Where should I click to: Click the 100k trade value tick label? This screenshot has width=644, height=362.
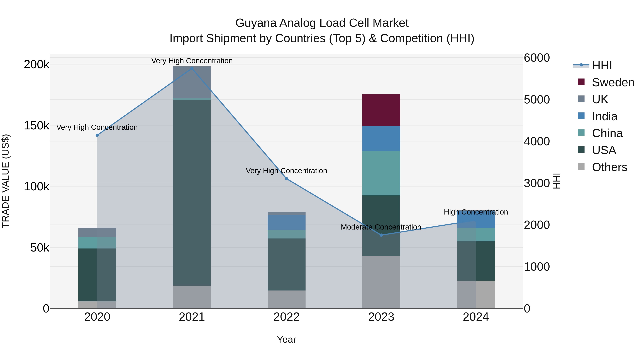click(x=36, y=186)
